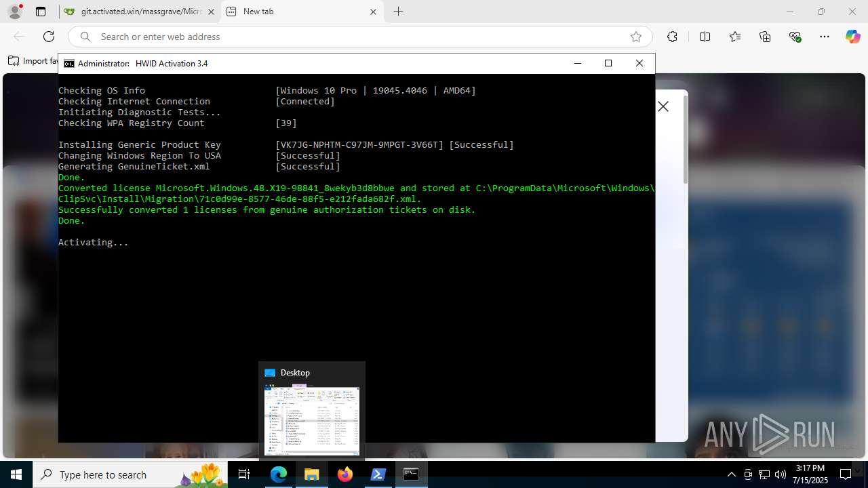Open the Copilot sidebar icon
This screenshot has height=488, width=868.
(852, 37)
